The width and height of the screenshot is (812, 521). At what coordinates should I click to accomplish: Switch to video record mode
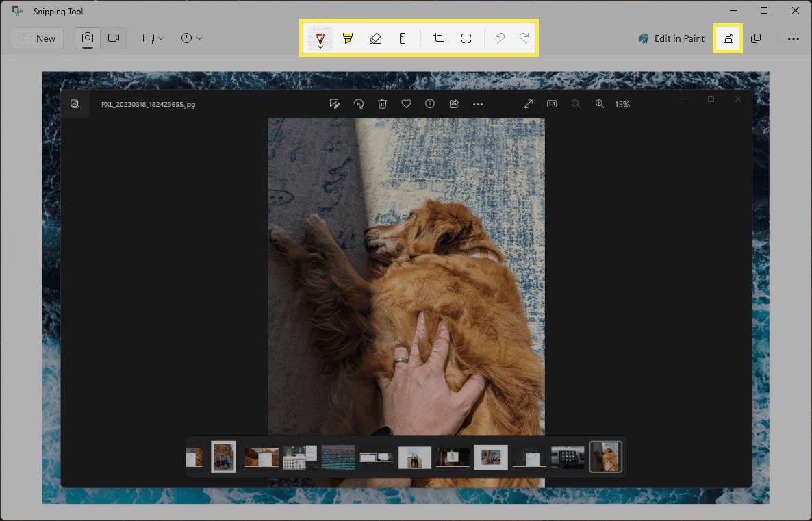pos(114,38)
